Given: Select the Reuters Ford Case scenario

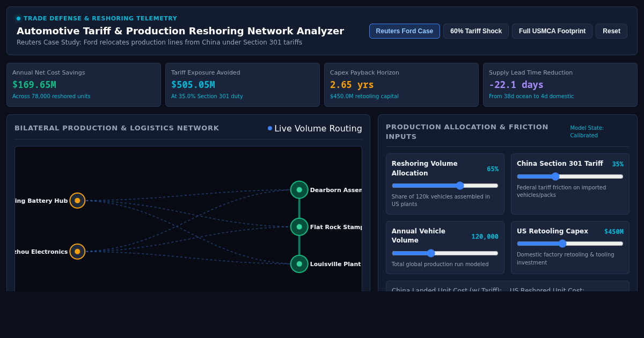Looking at the screenshot, I should (x=405, y=31).
